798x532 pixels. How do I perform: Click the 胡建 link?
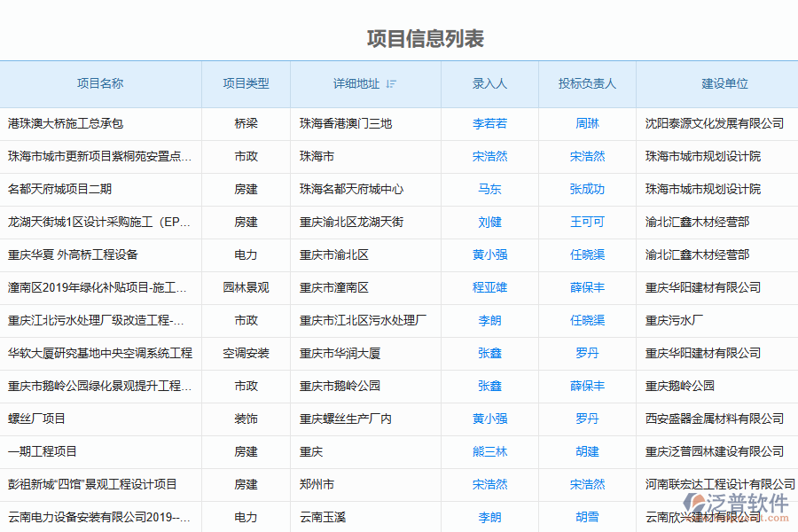(587, 452)
